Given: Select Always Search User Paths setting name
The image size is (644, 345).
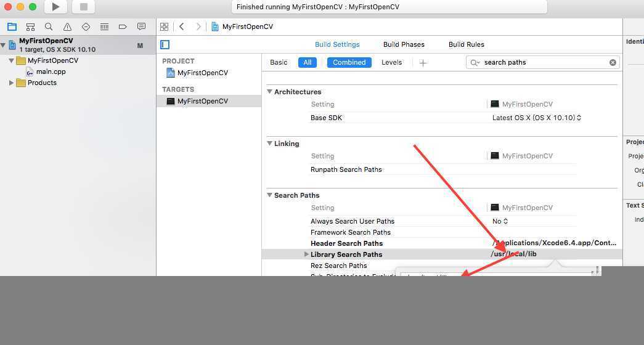Looking at the screenshot, I should click(x=353, y=221).
